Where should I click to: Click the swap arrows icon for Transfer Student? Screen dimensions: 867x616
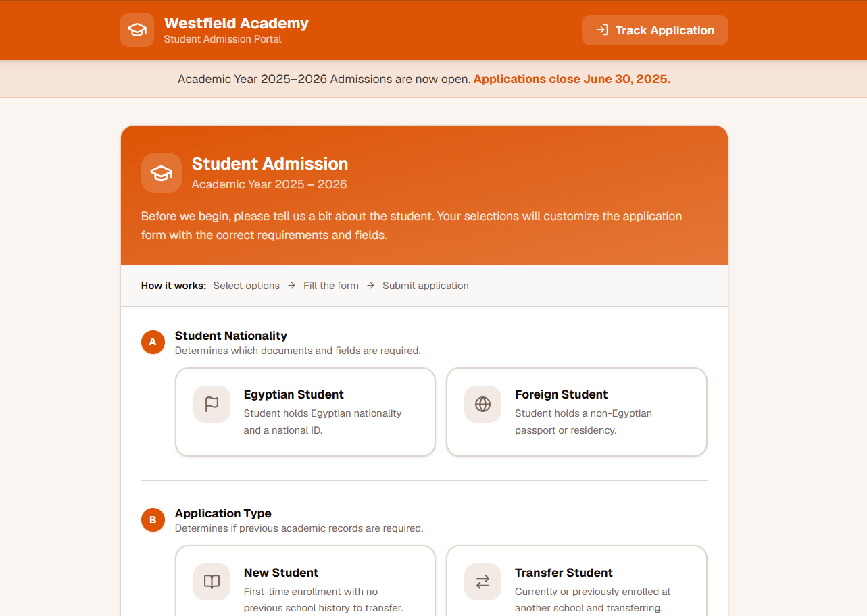click(482, 582)
